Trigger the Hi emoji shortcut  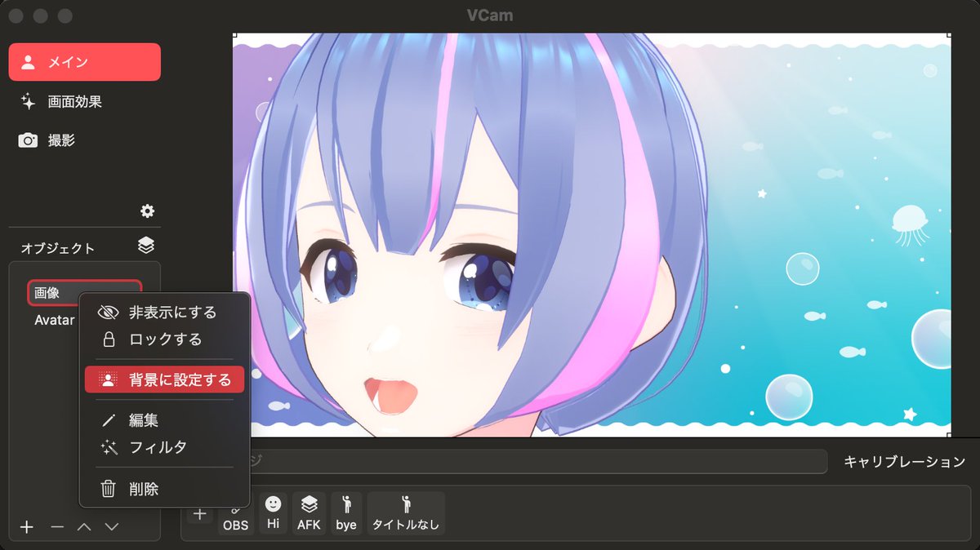click(273, 514)
